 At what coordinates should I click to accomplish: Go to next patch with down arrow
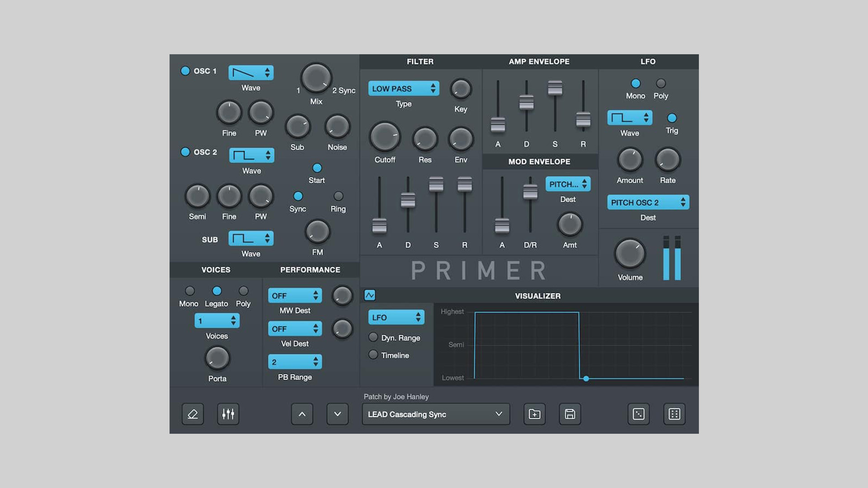[338, 414]
